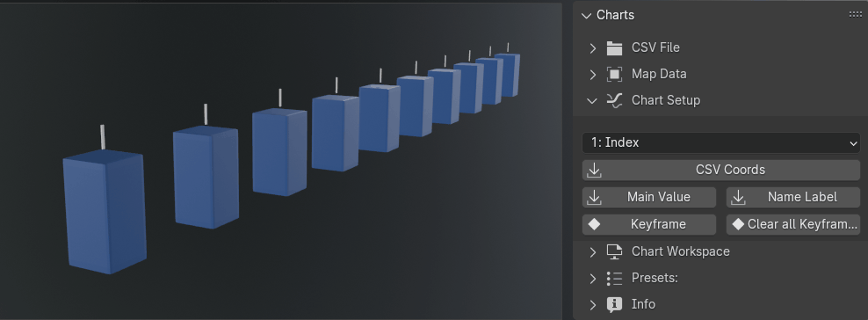Insert a keyframe with Keyframe button
868x320 pixels.
coord(649,224)
